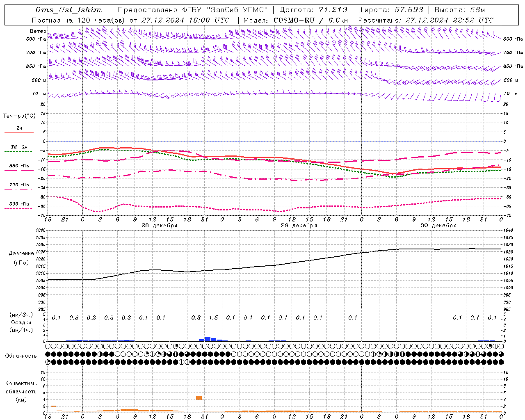Click the Тем-ра(°C) axis title
Screen dimensions: 525x420
pyautogui.click(x=19, y=116)
